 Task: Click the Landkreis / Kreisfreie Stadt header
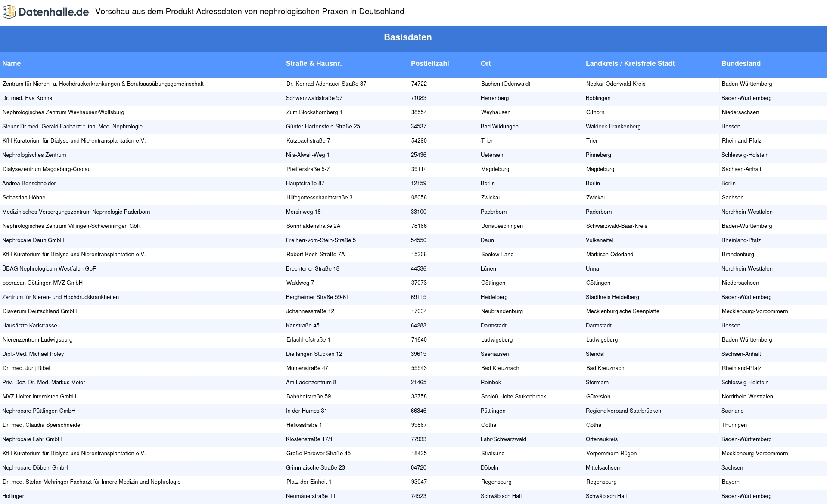[x=630, y=63]
